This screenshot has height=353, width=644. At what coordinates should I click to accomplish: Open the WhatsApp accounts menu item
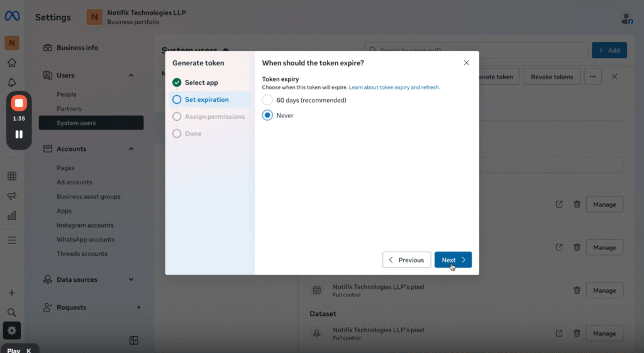tap(86, 240)
